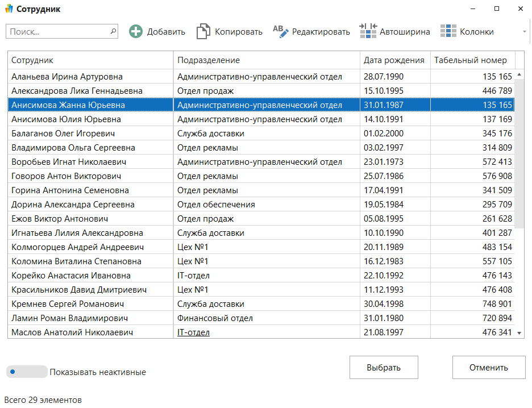Click the green Add (Добавить) plus icon
This screenshot has width=532, height=408.
136,32
